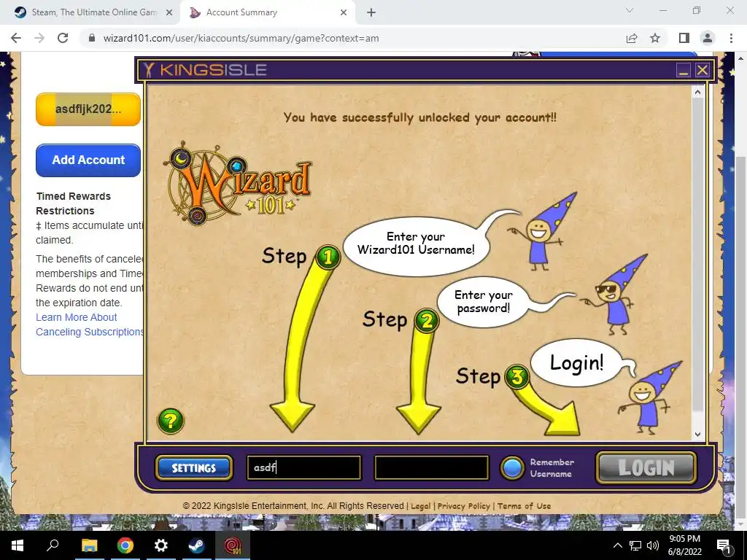
Task: Click the LOGIN button in launcher
Action: click(x=646, y=467)
